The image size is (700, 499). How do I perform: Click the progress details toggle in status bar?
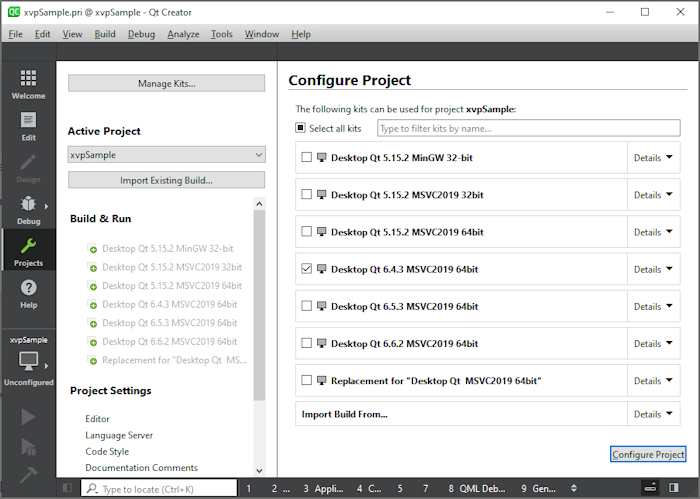pyautogui.click(x=651, y=487)
